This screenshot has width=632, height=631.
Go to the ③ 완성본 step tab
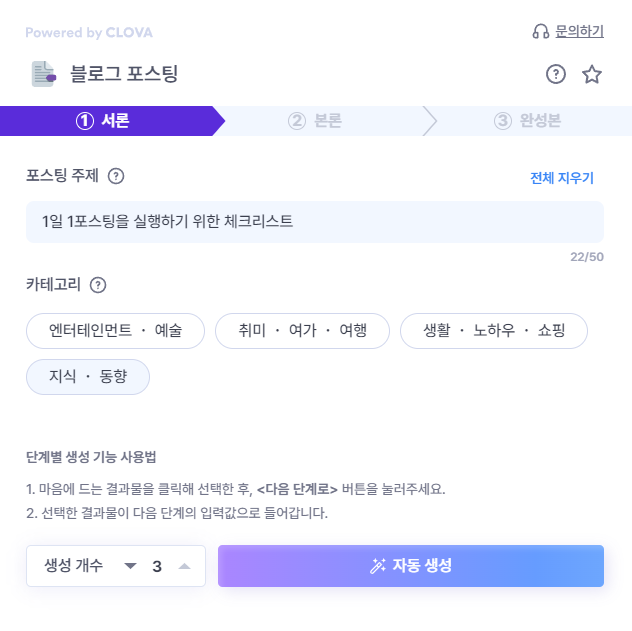click(x=528, y=121)
